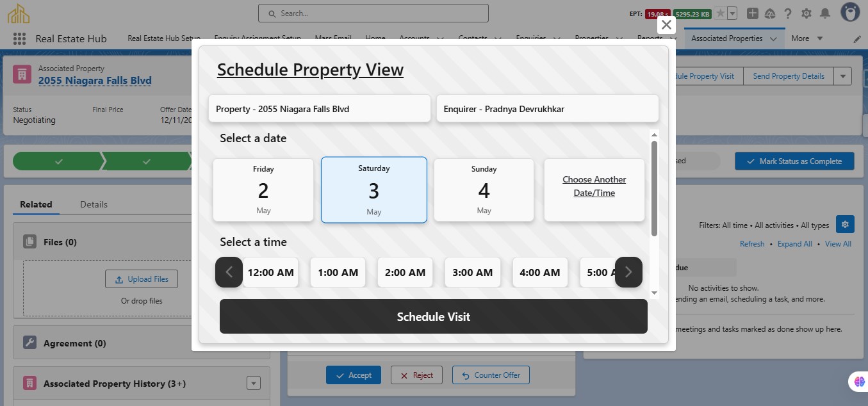This screenshot has width=868, height=406.
Task: Expand the favorites list dropdown arrow
Action: point(732,13)
